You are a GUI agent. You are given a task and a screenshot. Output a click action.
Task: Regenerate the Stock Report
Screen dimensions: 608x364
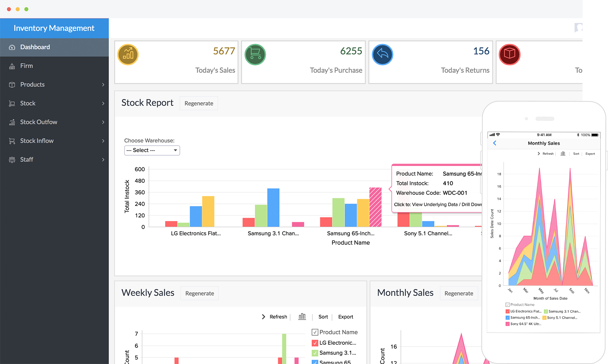click(198, 103)
